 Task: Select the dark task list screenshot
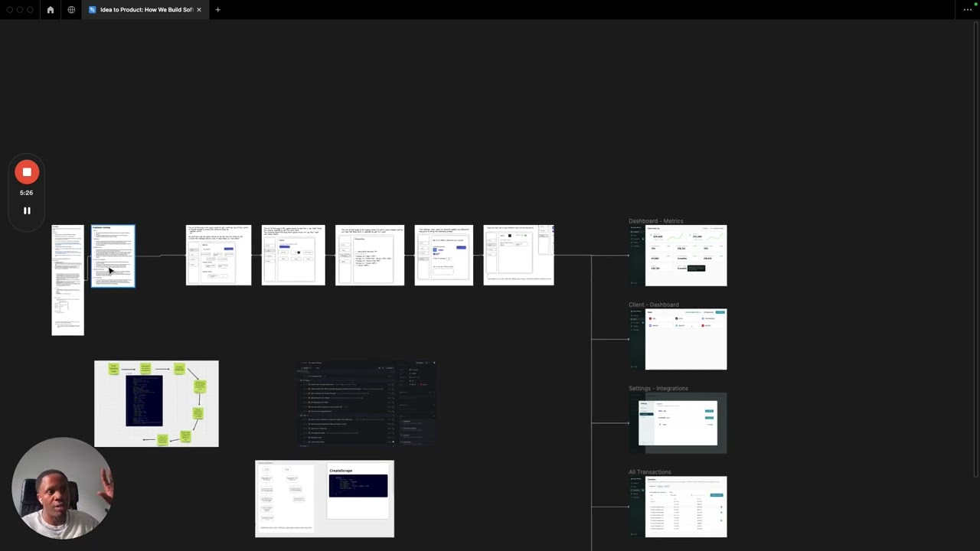[x=368, y=403]
